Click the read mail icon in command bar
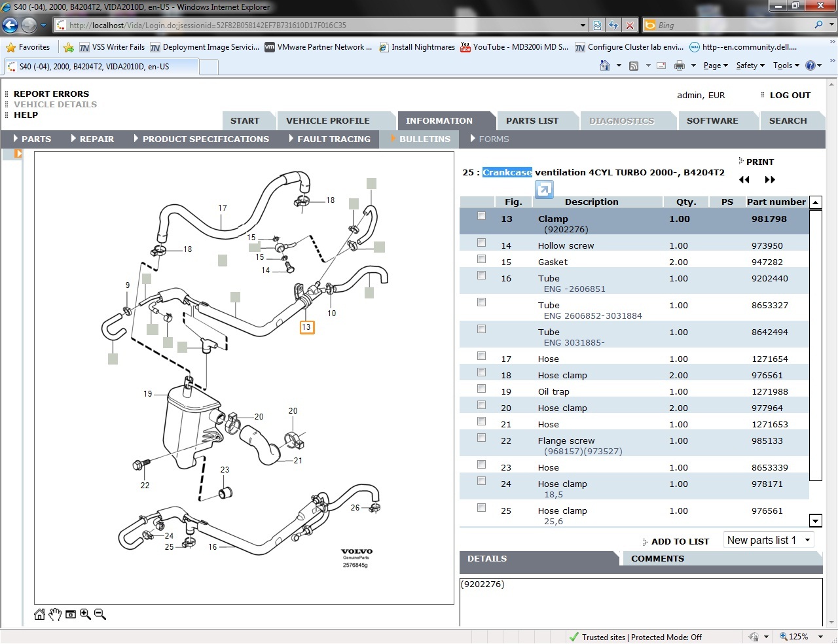 pos(661,65)
